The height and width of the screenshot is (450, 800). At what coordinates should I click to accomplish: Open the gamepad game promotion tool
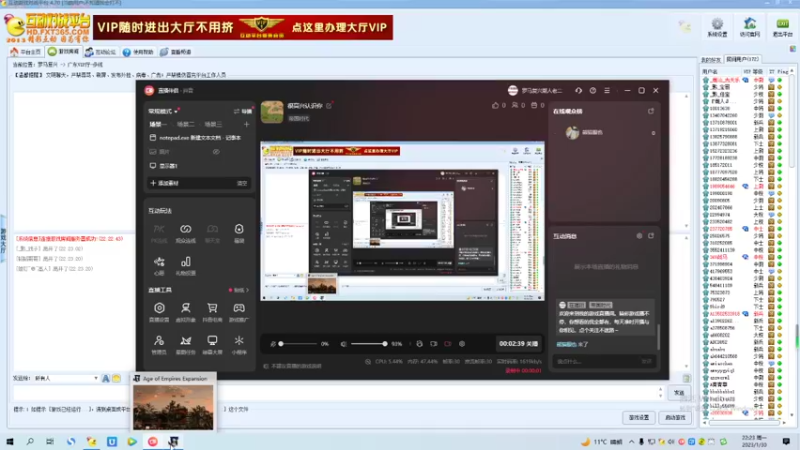coord(239,312)
